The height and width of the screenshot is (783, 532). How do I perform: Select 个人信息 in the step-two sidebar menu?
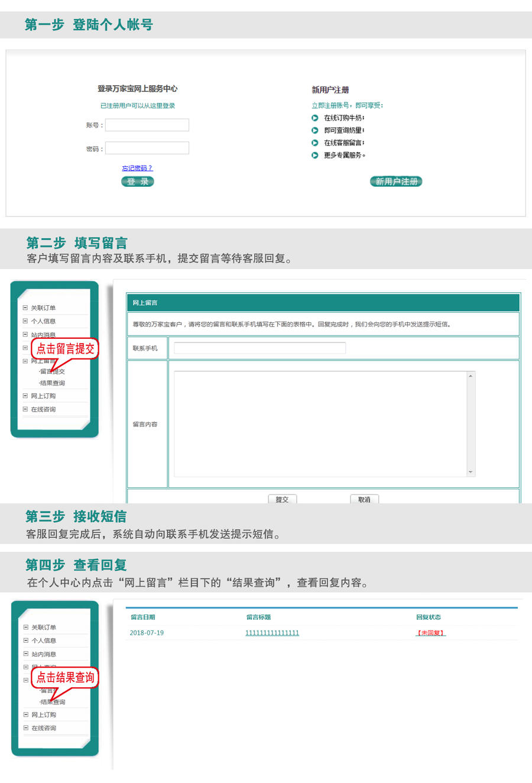(43, 321)
